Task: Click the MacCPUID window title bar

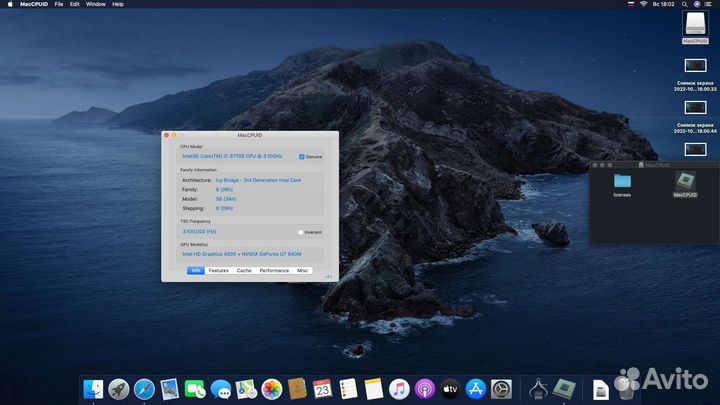Action: pyautogui.click(x=250, y=135)
